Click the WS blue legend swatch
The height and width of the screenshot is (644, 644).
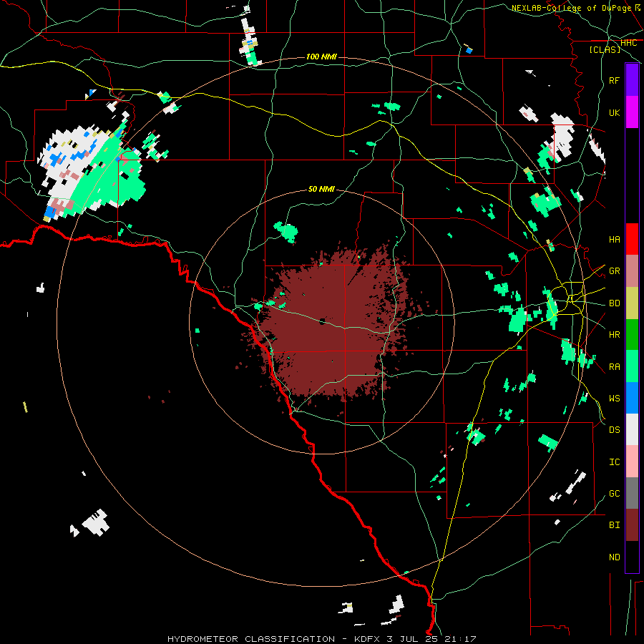click(632, 398)
